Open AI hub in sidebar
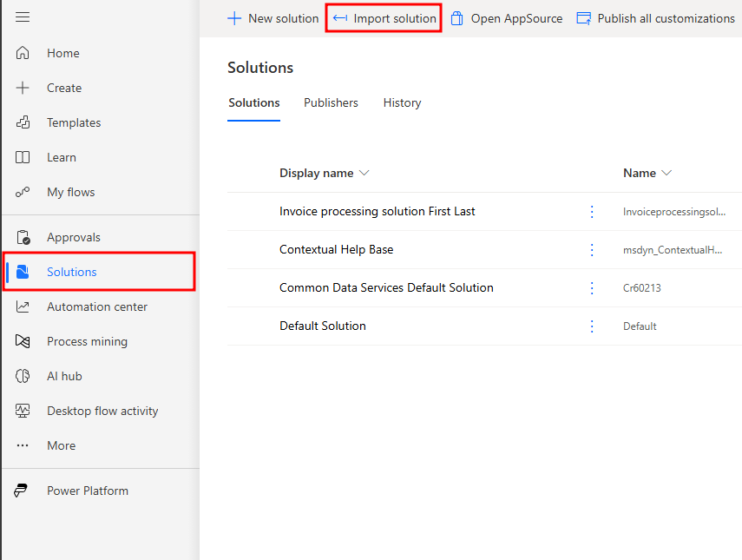 coord(64,376)
